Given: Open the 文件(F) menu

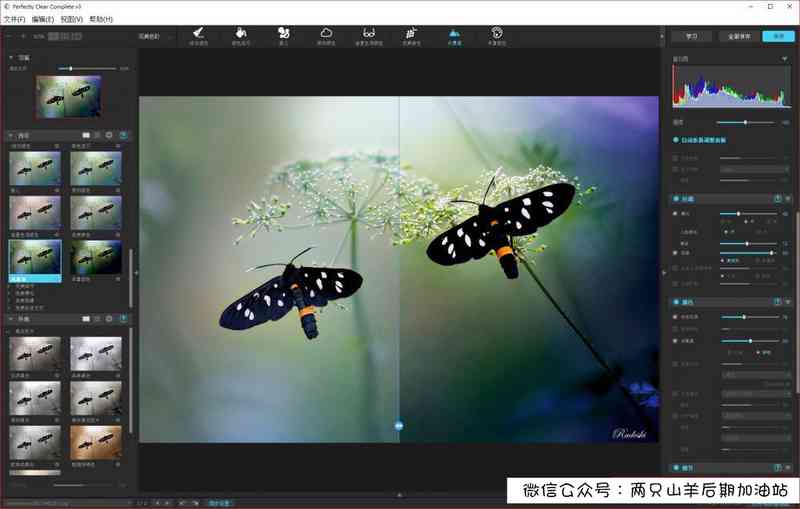Looking at the screenshot, I should pos(14,19).
